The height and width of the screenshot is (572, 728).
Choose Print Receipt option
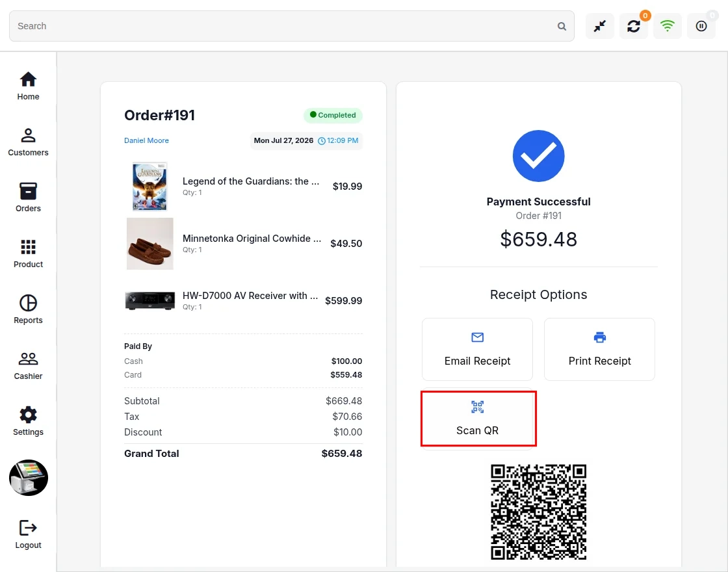599,349
